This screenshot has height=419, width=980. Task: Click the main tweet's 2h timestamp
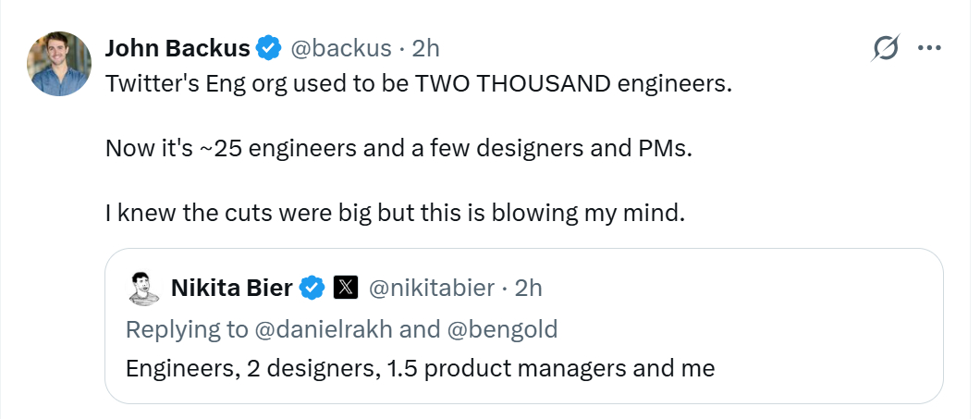[426, 47]
